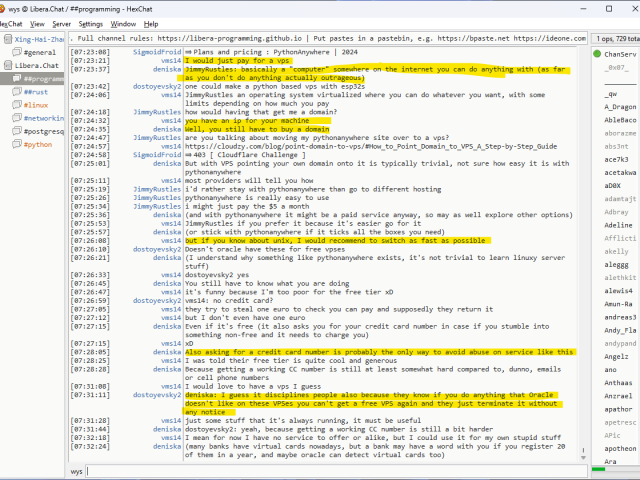Select user A_Dragon in the user list
Screen dimensions: 640x480
620,106
